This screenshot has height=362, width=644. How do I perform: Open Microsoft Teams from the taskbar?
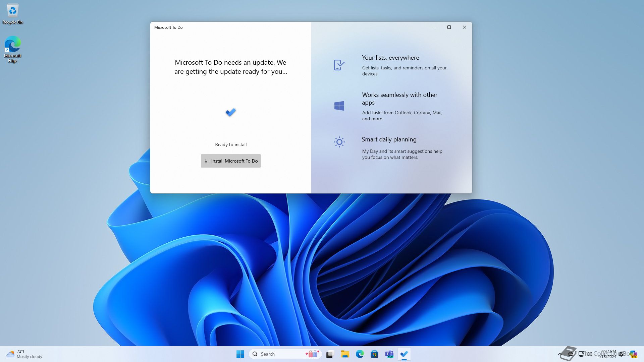(389, 354)
